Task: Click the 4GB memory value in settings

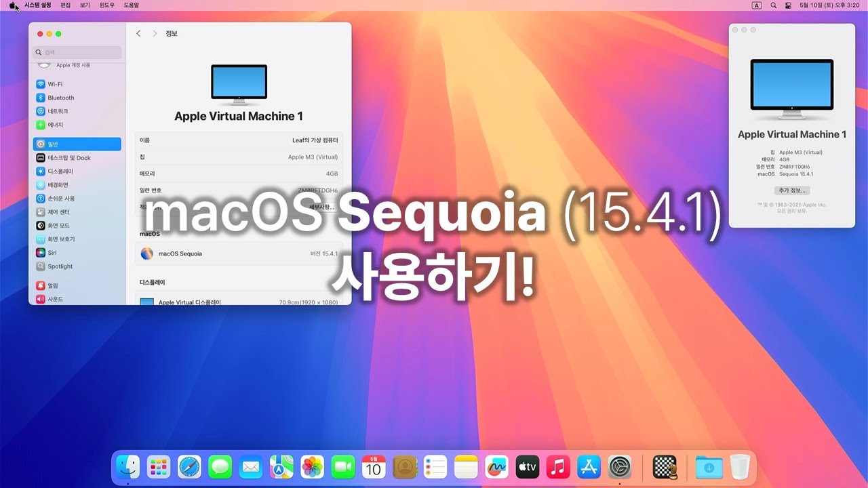Action: pos(332,174)
